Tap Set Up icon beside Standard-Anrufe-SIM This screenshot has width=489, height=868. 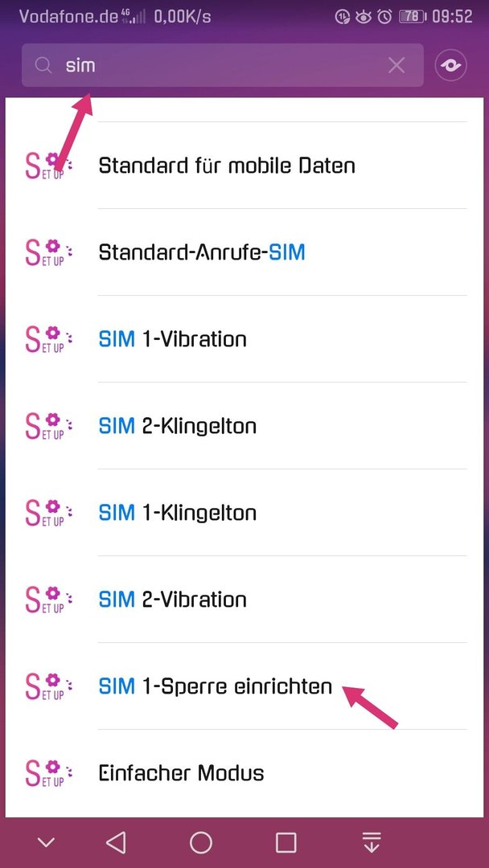pyautogui.click(x=49, y=252)
